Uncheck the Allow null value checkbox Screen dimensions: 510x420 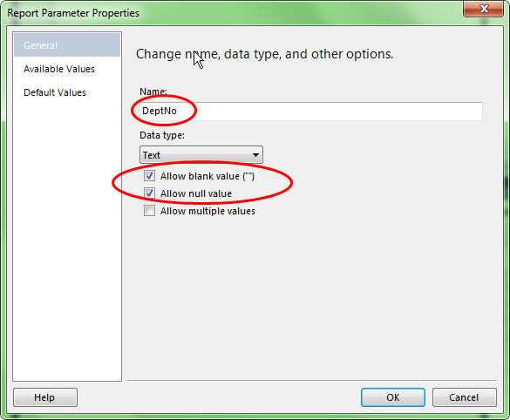click(149, 193)
